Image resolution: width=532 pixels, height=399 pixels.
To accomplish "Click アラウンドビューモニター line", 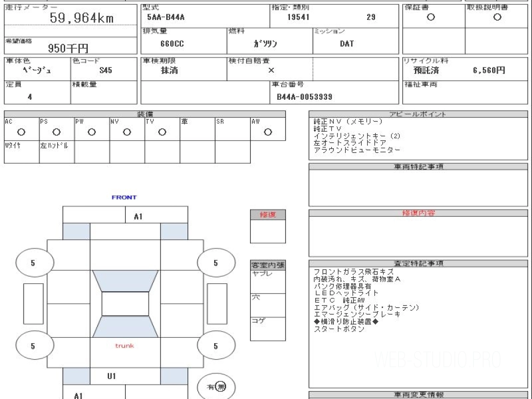I will [x=357, y=150].
